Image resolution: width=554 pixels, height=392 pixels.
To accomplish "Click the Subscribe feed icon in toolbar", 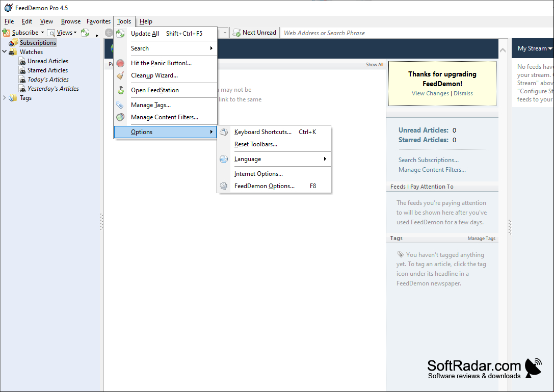I will point(6,33).
